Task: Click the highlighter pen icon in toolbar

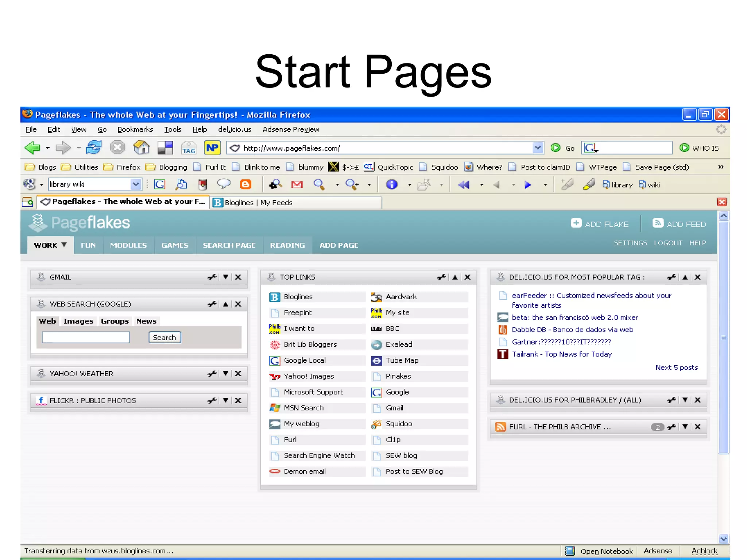Action: [x=589, y=184]
